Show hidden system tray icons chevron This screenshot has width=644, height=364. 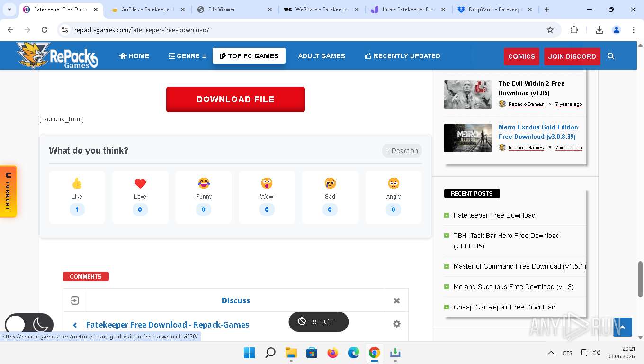[x=551, y=353]
